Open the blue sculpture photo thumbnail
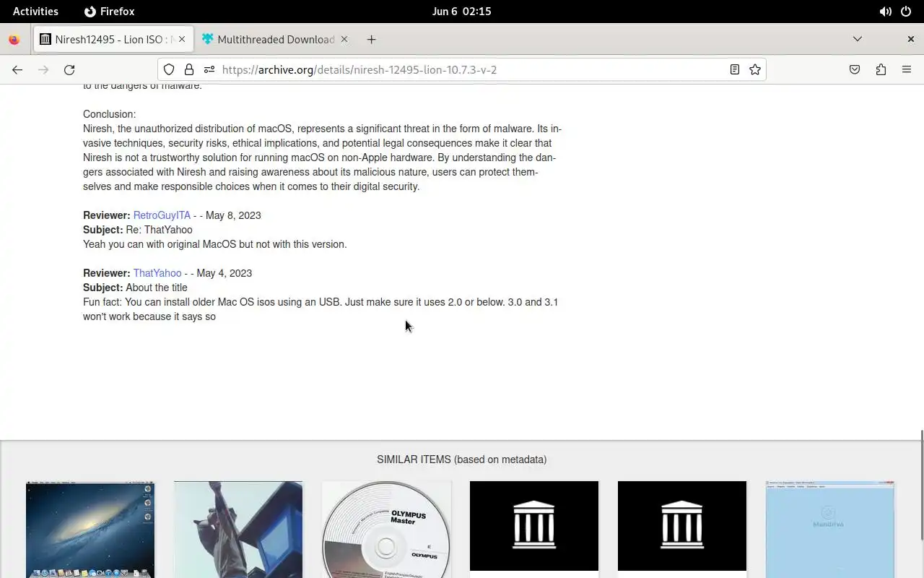 (x=238, y=530)
